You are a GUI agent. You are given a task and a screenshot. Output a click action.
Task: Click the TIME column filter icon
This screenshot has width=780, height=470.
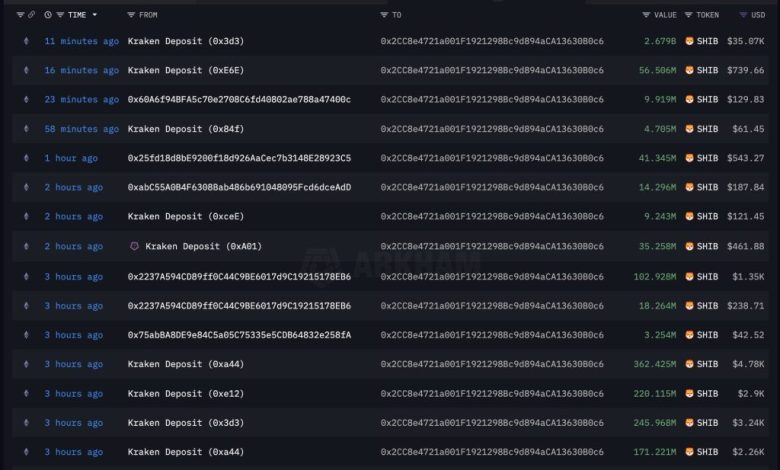(59, 15)
